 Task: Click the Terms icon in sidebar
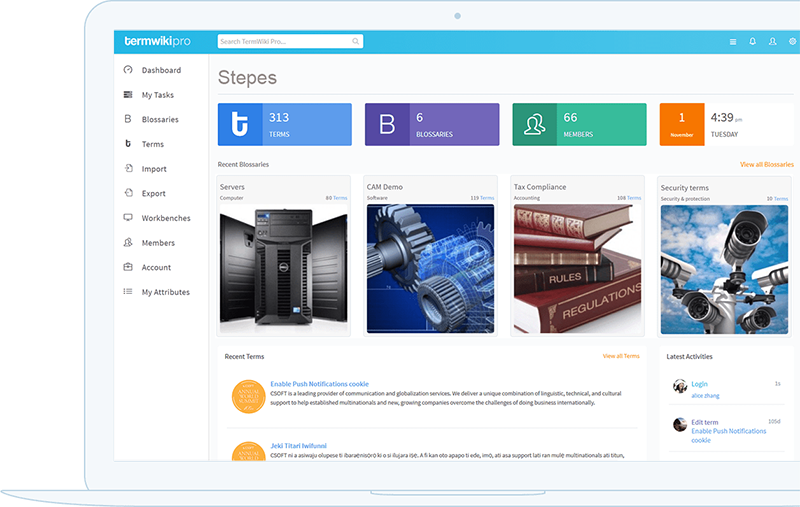(128, 143)
